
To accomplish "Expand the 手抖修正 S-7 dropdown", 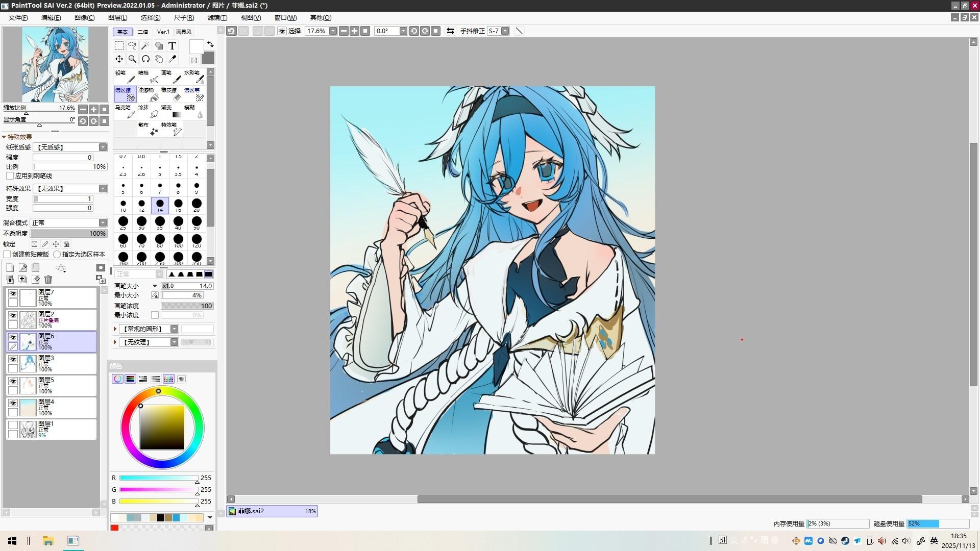I will click(x=505, y=31).
